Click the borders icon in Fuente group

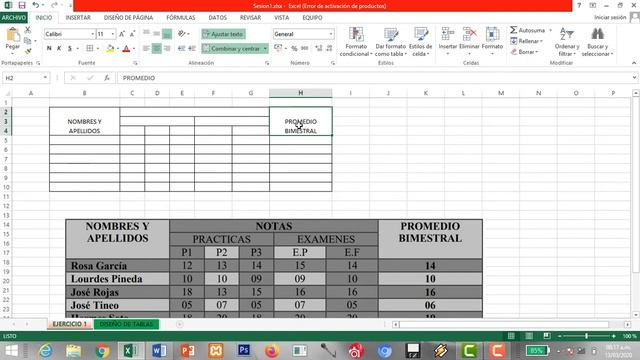click(x=90, y=49)
